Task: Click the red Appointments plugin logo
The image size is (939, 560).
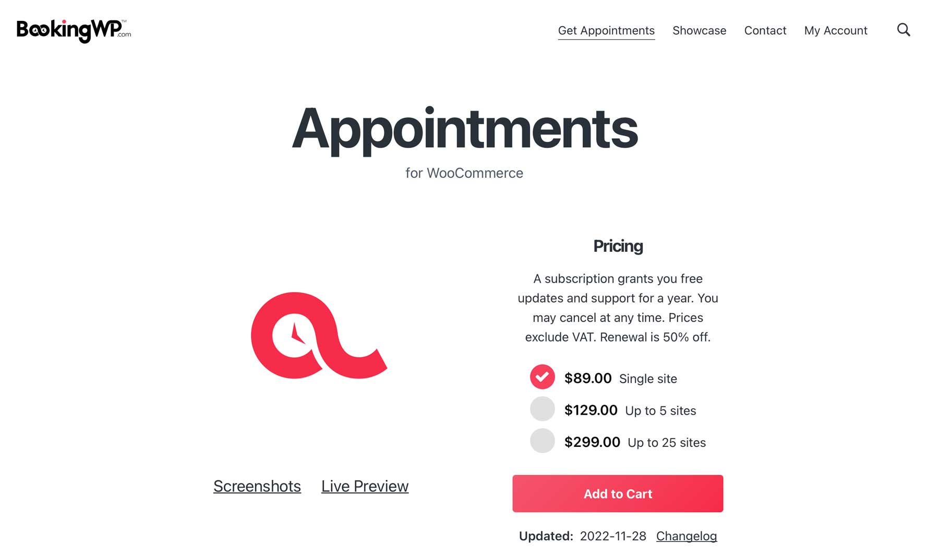Action: pyautogui.click(x=319, y=335)
